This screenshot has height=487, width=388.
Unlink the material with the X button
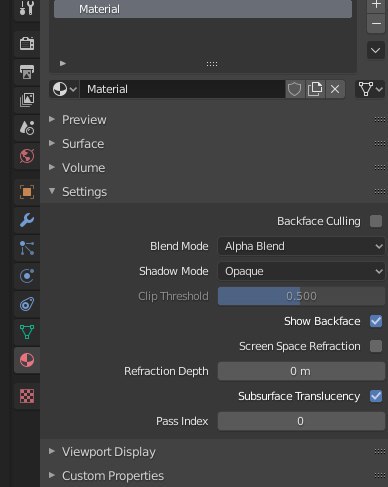pyautogui.click(x=335, y=89)
